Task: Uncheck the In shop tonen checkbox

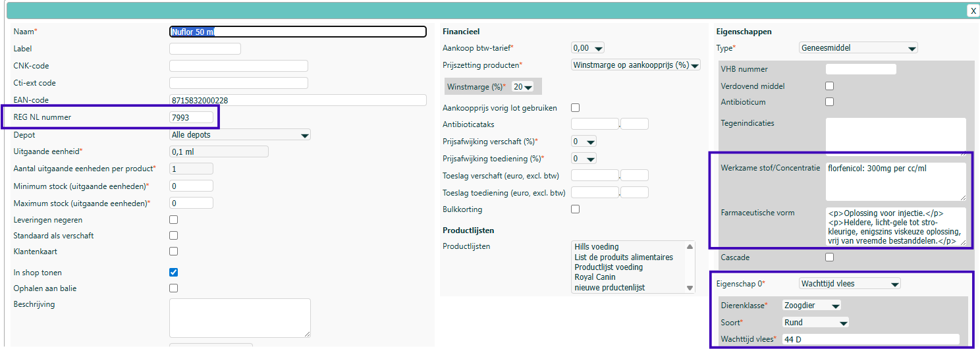Action: 174,273
